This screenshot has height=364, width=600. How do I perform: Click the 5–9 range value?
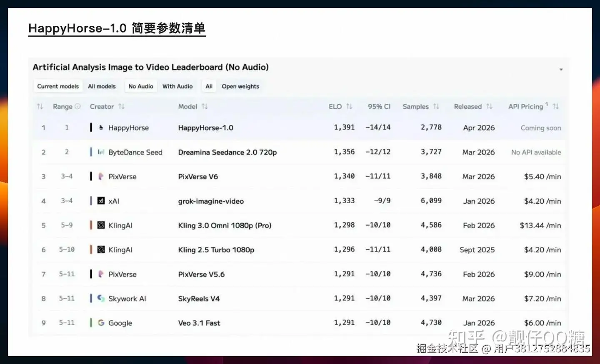click(67, 225)
